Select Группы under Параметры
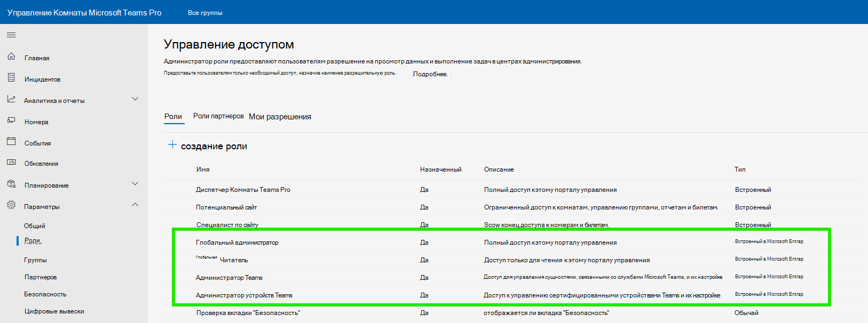This screenshot has height=323, width=868. (x=35, y=260)
